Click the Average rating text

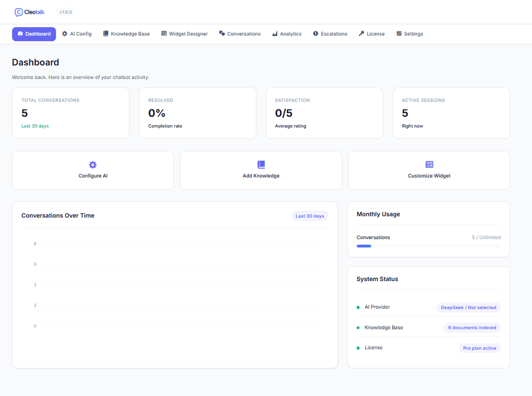pyautogui.click(x=291, y=126)
